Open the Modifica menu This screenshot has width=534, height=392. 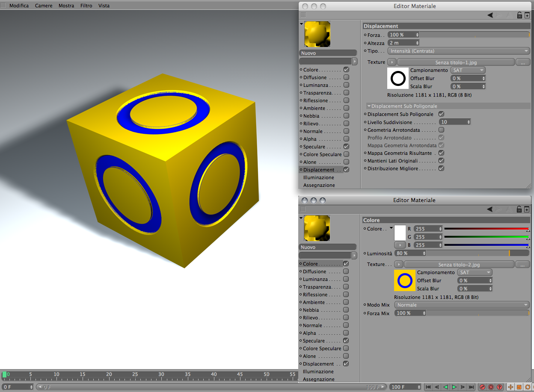coord(19,6)
